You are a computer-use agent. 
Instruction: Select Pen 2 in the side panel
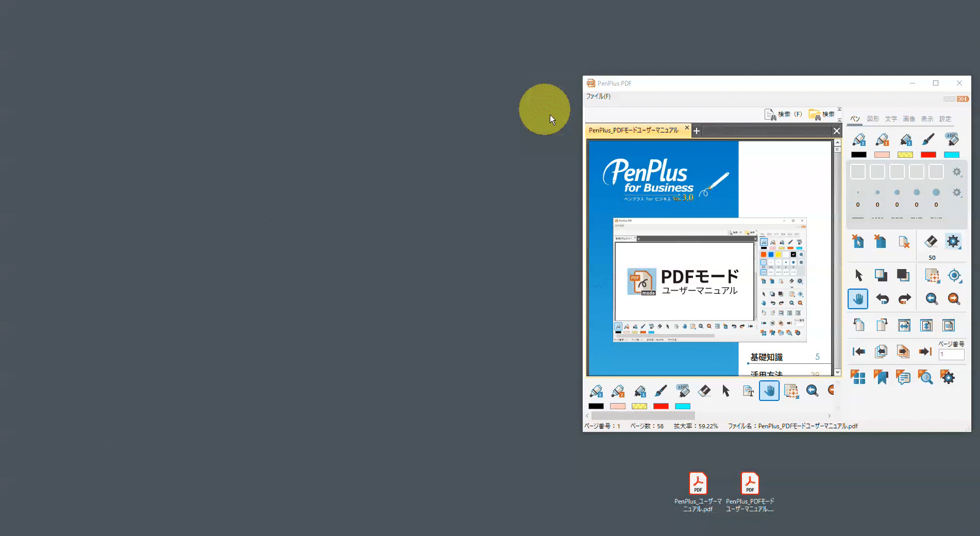pyautogui.click(x=882, y=139)
